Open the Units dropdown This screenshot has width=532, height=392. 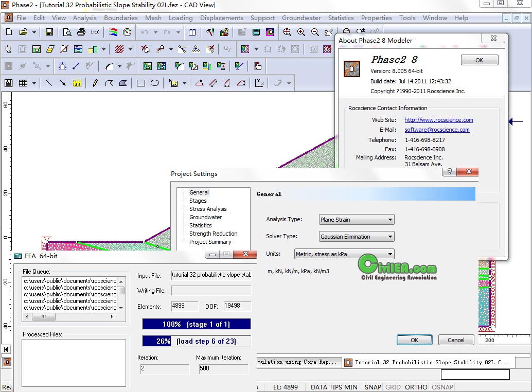344,254
